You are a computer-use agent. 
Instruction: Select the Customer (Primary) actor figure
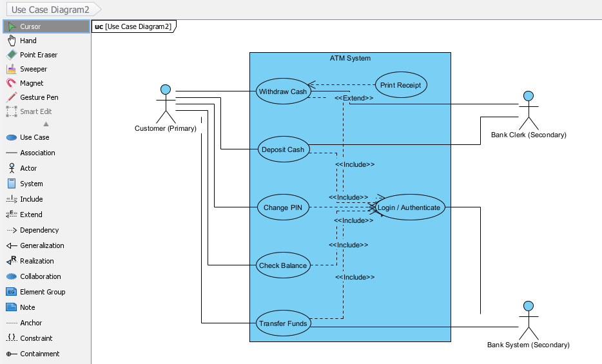click(166, 104)
